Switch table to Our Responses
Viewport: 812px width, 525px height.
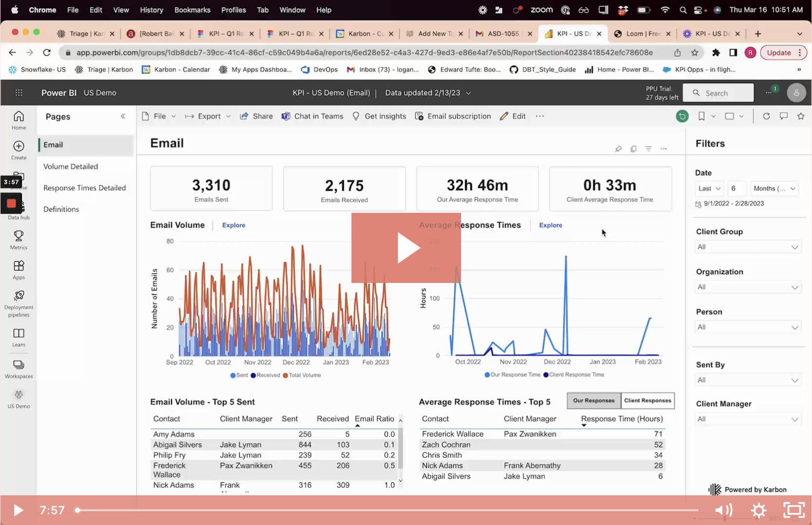594,401
